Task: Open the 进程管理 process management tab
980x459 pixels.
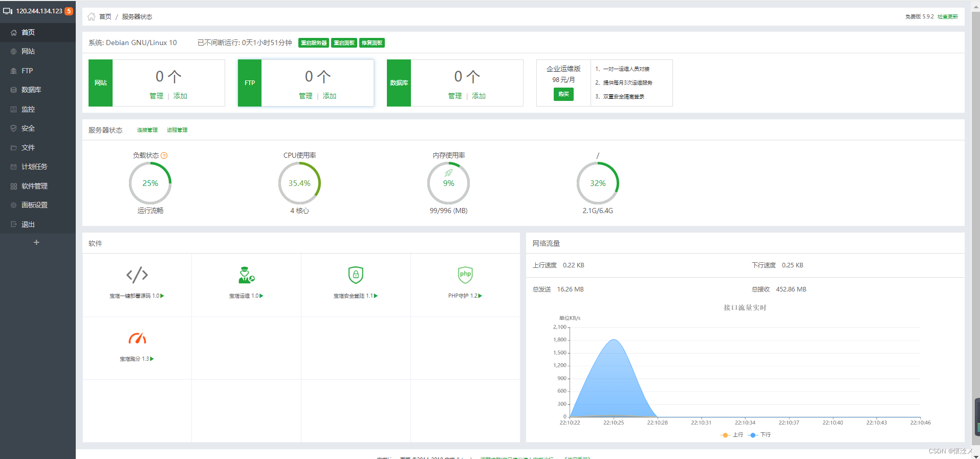Action: tap(177, 130)
